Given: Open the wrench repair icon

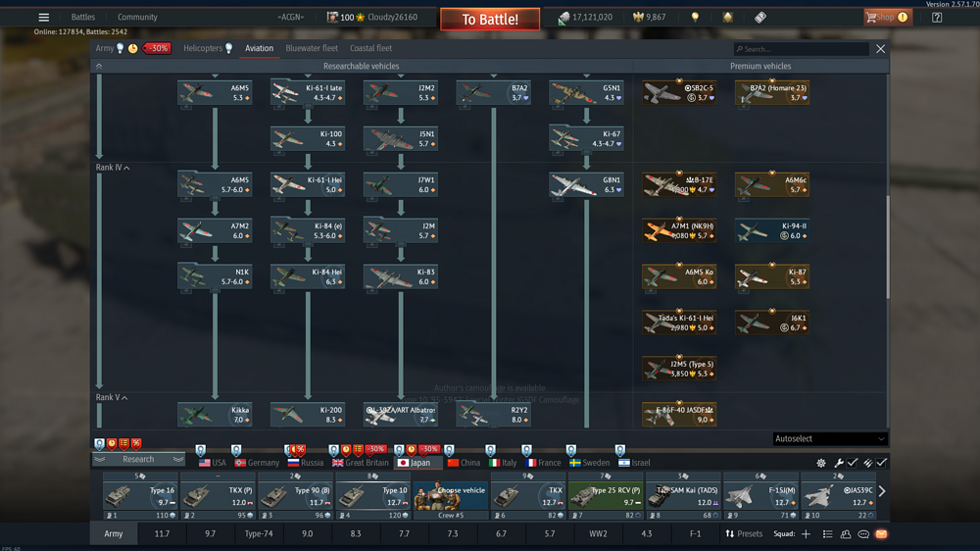Looking at the screenshot, I should (839, 463).
